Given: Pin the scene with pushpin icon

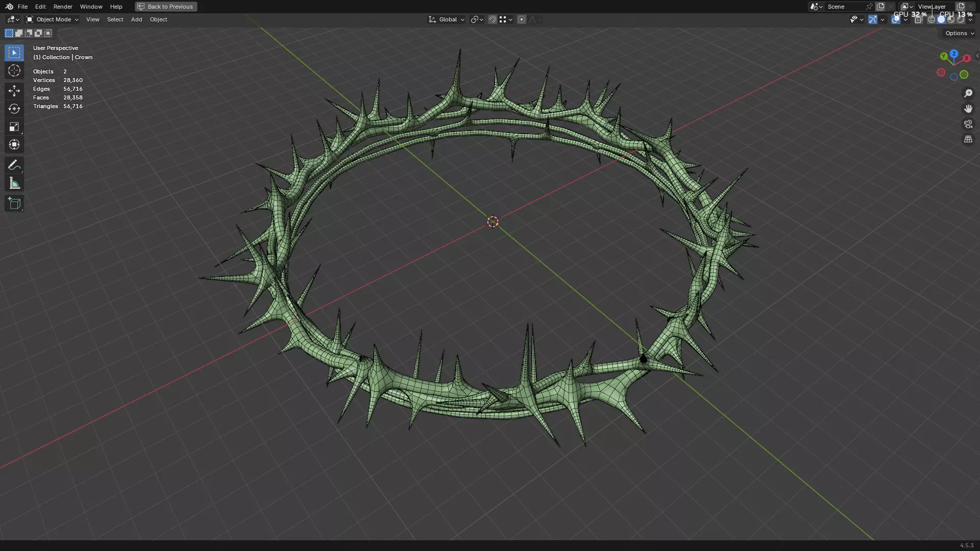Looking at the screenshot, I should pyautogui.click(x=869, y=7).
